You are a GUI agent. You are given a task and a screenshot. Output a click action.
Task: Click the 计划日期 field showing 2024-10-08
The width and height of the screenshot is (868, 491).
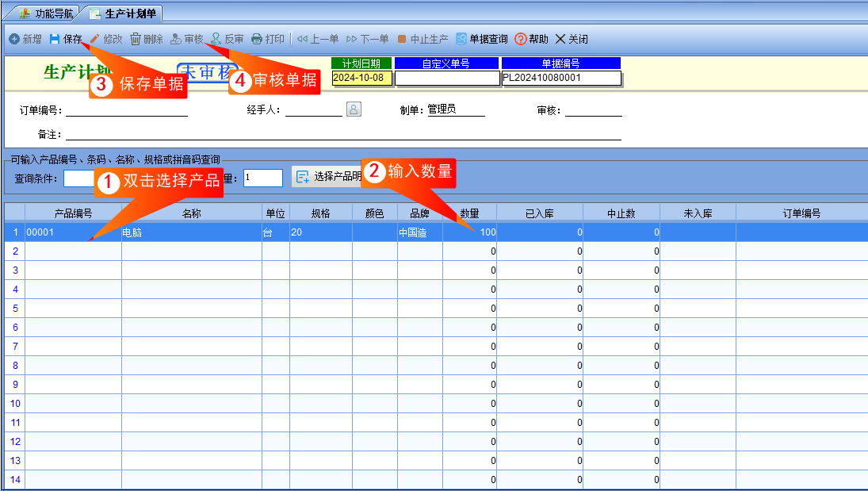click(x=362, y=79)
